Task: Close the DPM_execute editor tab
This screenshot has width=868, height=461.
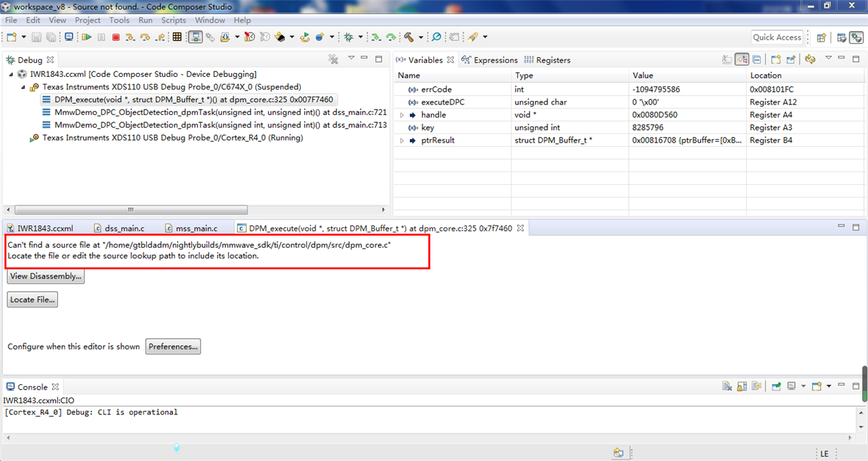Action: 520,228
